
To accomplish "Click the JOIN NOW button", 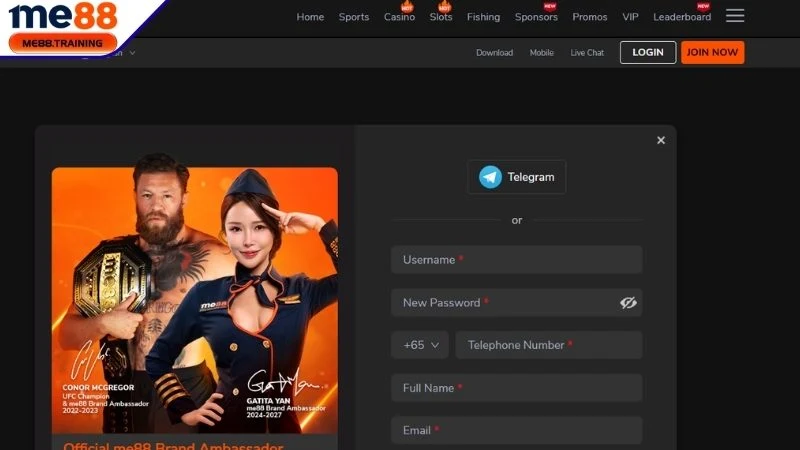I will [x=712, y=53].
